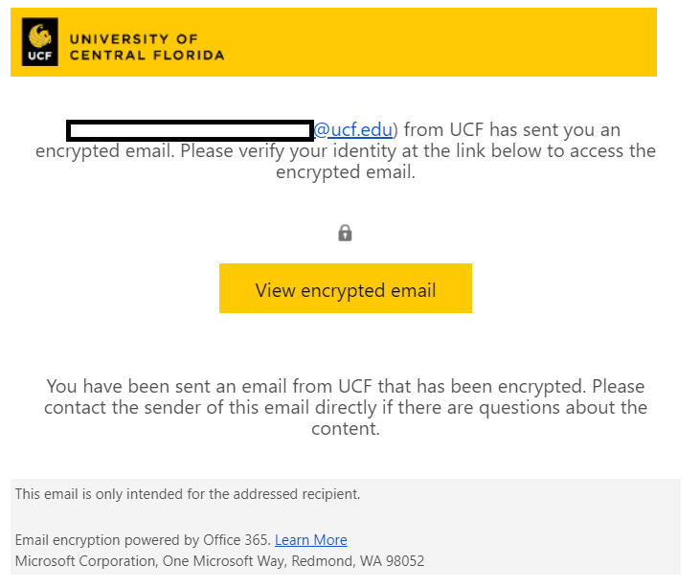This screenshot has width=700, height=588.
Task: Click the yellow header banner's empty area
Action: (x=438, y=42)
